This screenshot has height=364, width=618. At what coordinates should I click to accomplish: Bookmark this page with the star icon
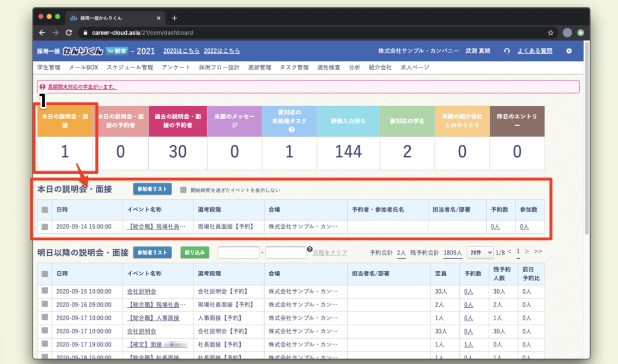pyautogui.click(x=551, y=33)
